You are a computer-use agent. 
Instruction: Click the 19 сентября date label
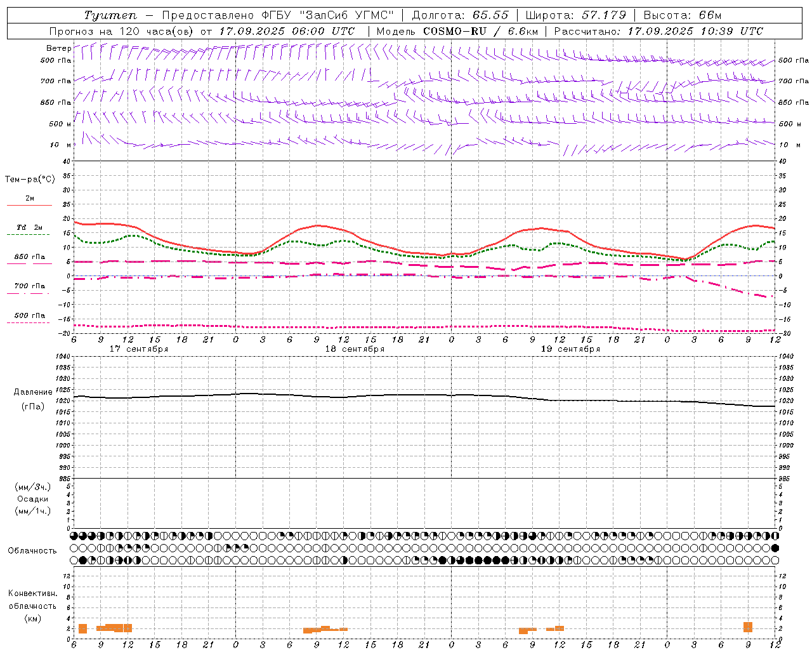click(x=570, y=349)
